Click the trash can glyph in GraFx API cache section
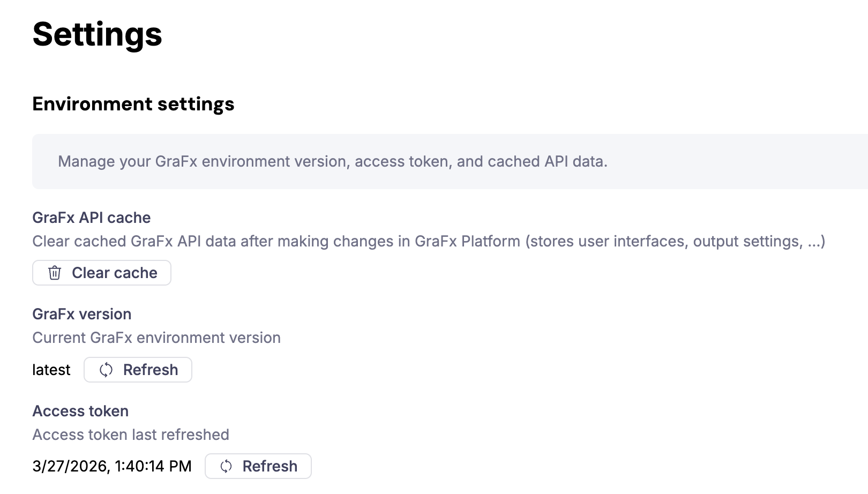Screen dimensions: 868x494 coord(55,273)
